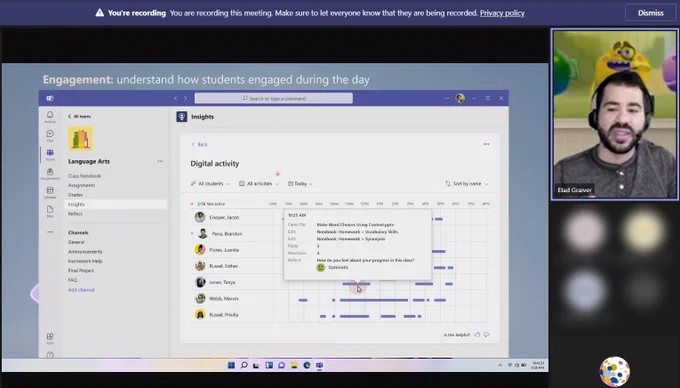The image size is (680, 388).
Task: Open the Announcements channel
Action: click(85, 251)
